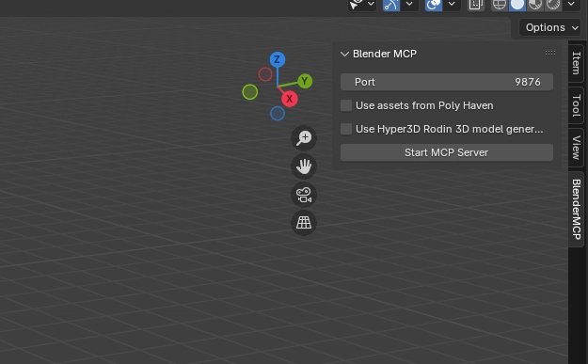Click the Zoom view magnifier icon

[x=304, y=138]
